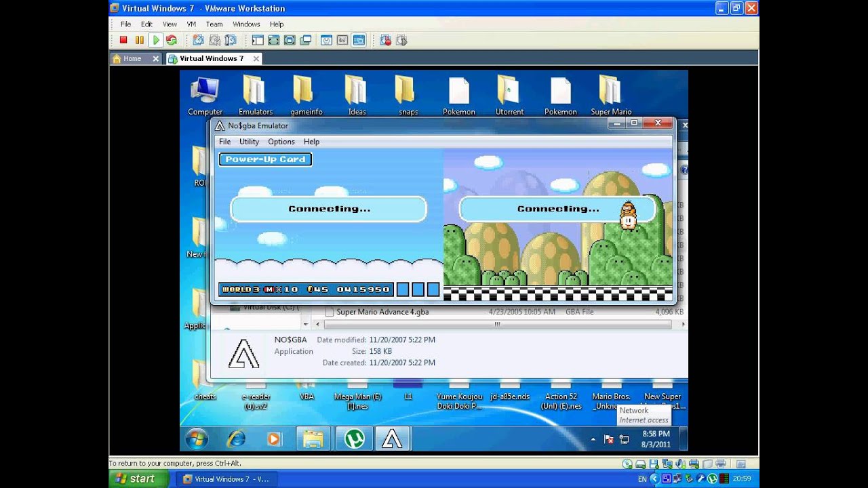Image resolution: width=868 pixels, height=488 pixels.
Task: Click the green Power On play icon
Action: [156, 41]
